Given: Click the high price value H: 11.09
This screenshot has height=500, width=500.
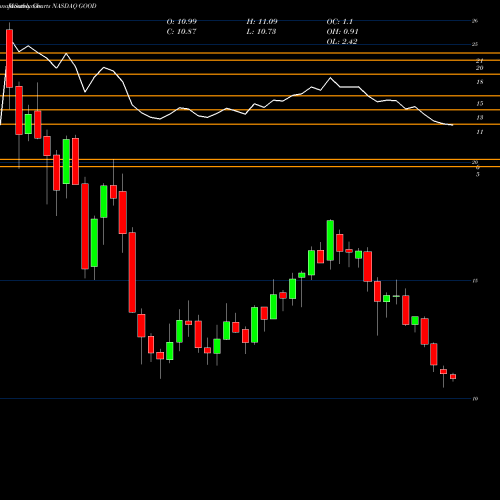Looking at the screenshot, I should coord(262,22).
